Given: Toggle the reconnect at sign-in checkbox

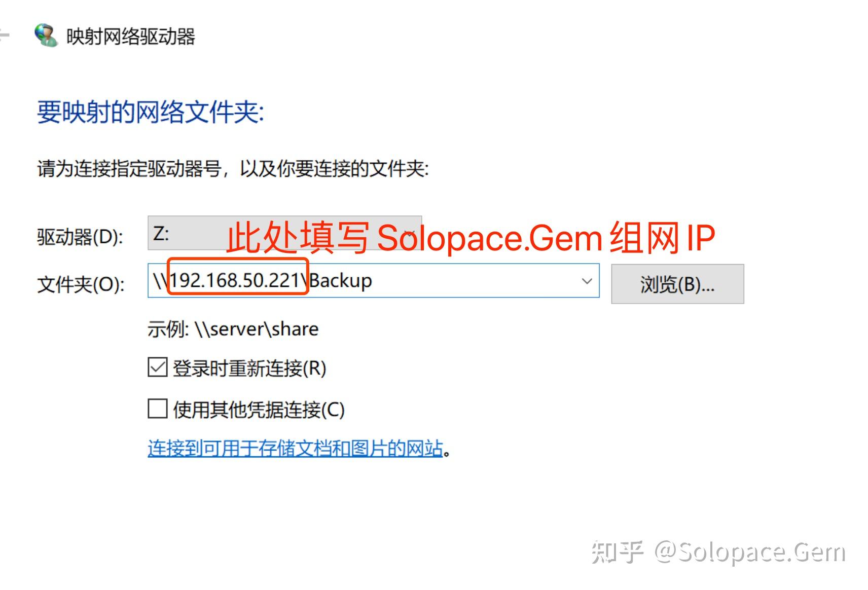Looking at the screenshot, I should [157, 367].
